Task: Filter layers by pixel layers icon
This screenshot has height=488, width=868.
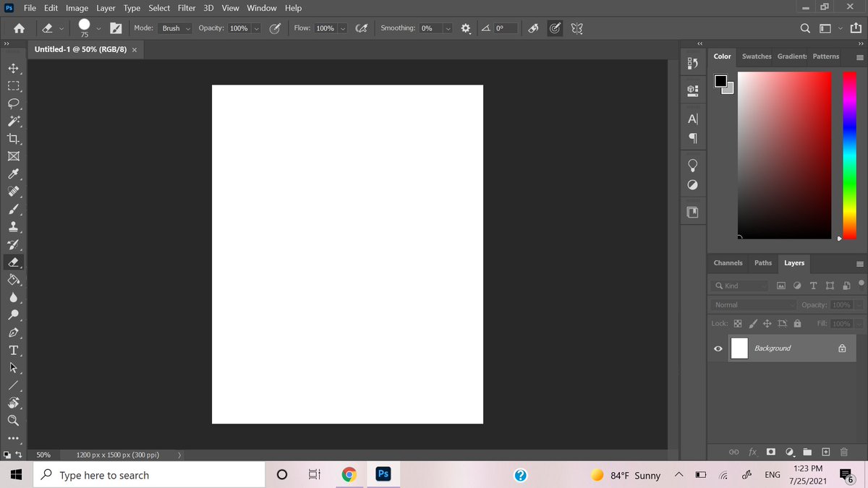Action: pos(781,286)
